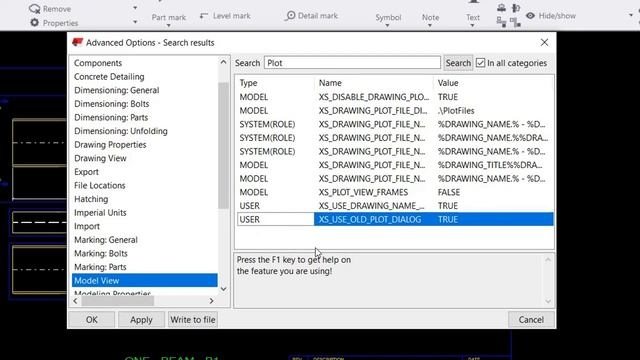Screen dimensions: 640x360
Task: Open the Note dropdown menu
Action: point(430,25)
